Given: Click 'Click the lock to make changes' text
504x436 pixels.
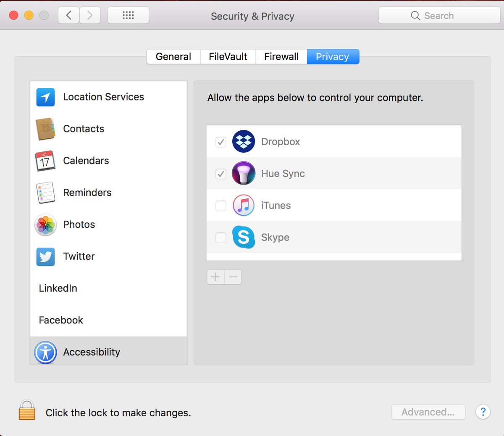Looking at the screenshot, I should click(118, 413).
